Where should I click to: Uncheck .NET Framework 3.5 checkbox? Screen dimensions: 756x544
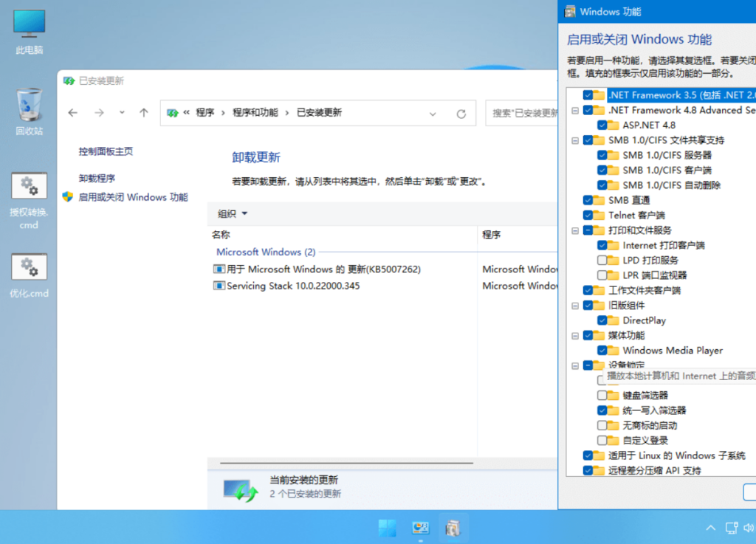click(x=588, y=95)
